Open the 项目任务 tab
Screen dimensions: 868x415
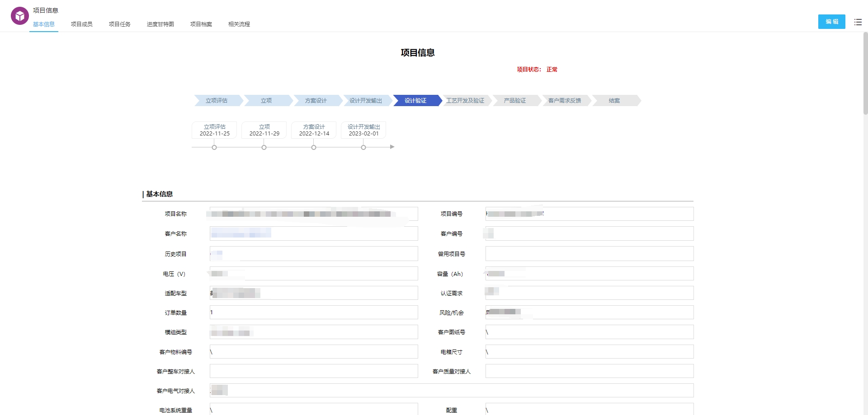[120, 24]
